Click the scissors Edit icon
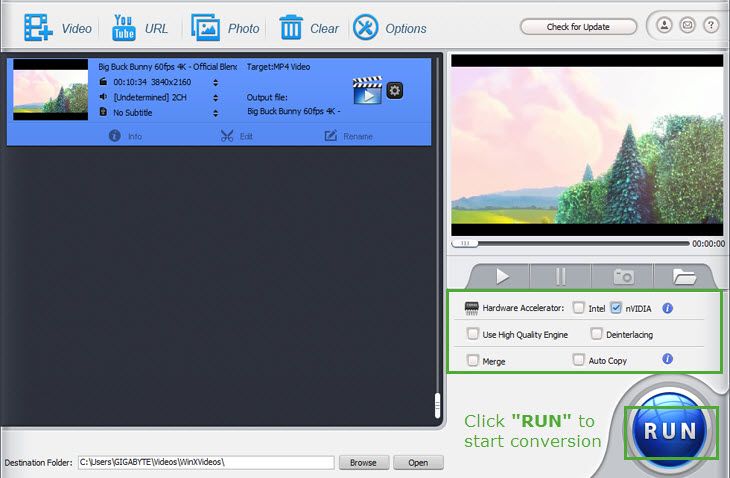730x478 pixels. pyautogui.click(x=227, y=136)
